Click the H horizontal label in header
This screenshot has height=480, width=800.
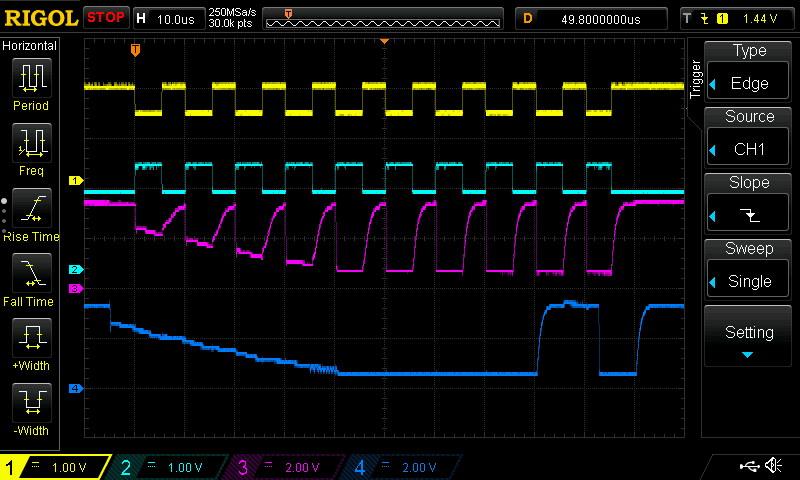click(141, 19)
